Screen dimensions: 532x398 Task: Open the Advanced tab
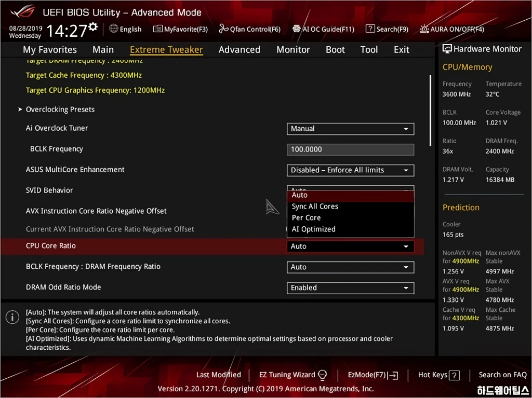(239, 49)
